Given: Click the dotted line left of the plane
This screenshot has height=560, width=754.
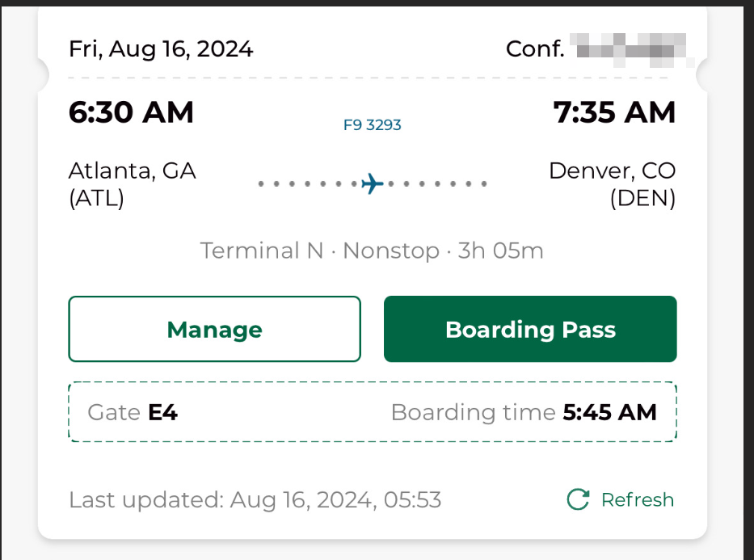Looking at the screenshot, I should [308, 183].
